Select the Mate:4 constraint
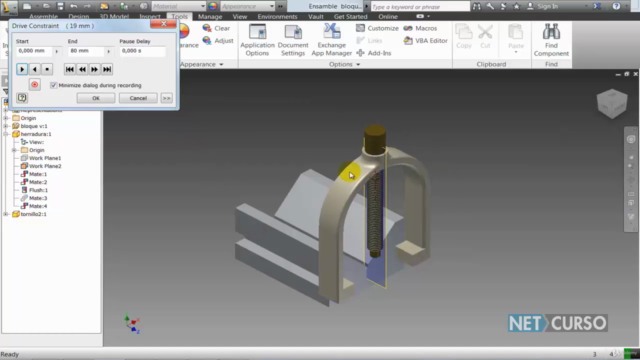Image resolution: width=640 pixels, height=360 pixels. [34, 206]
